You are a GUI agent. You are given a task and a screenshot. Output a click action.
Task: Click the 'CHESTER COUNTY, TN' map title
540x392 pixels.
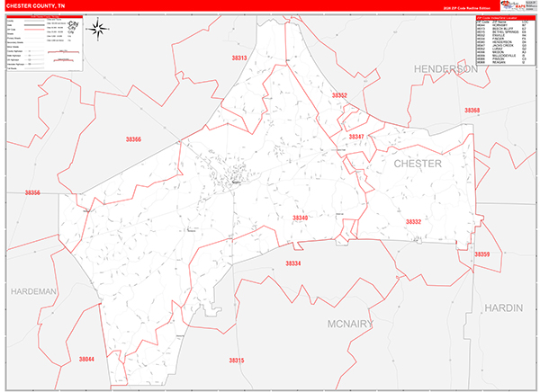pos(35,6)
